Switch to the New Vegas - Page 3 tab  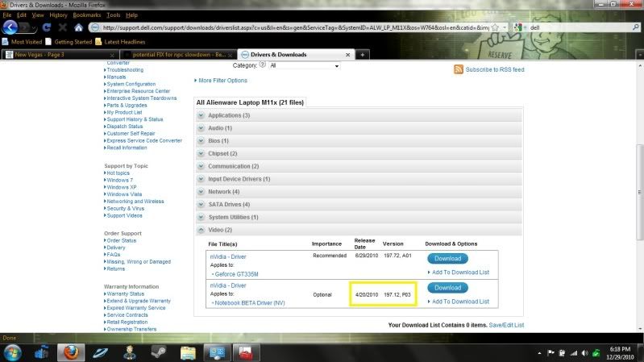[x=60, y=55]
